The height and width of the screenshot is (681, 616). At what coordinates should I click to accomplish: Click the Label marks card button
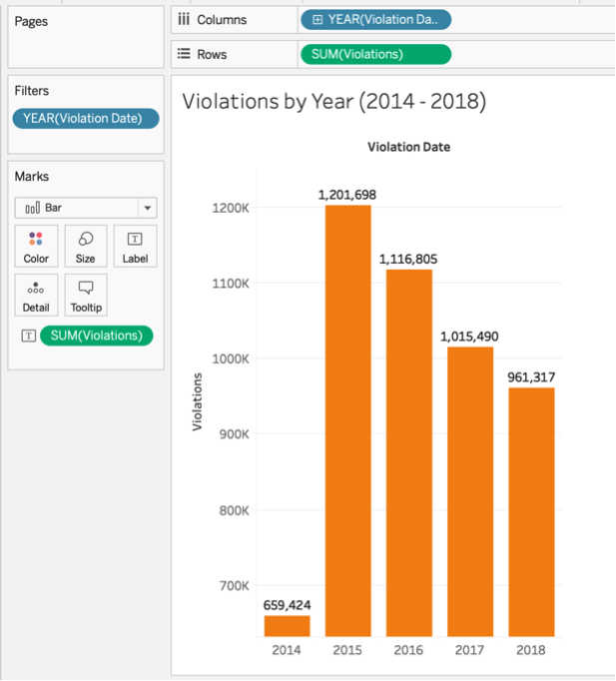click(x=135, y=247)
